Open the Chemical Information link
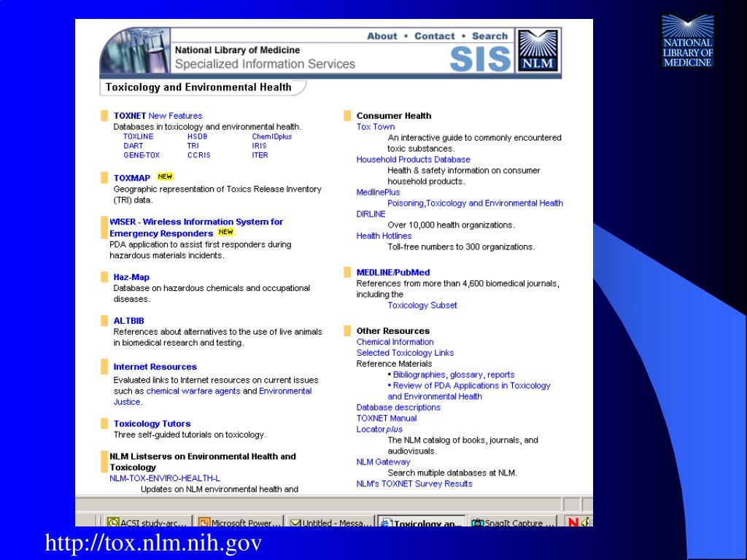 (x=395, y=342)
